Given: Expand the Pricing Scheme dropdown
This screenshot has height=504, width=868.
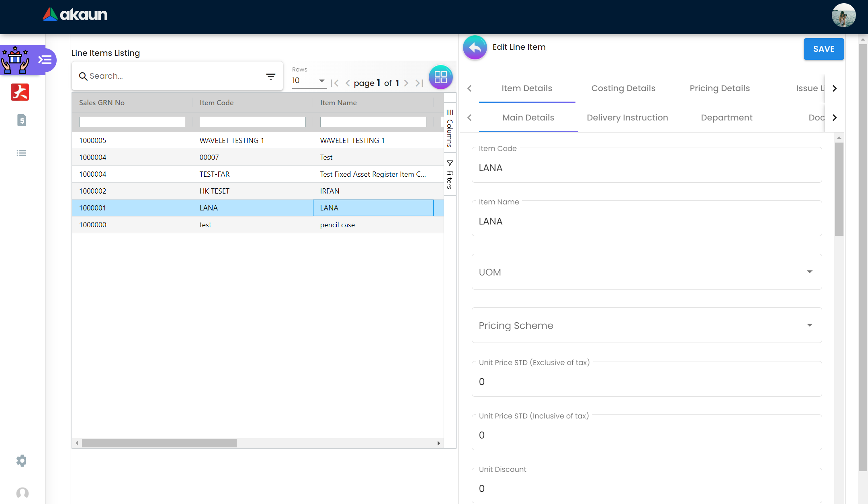Looking at the screenshot, I should tap(809, 325).
